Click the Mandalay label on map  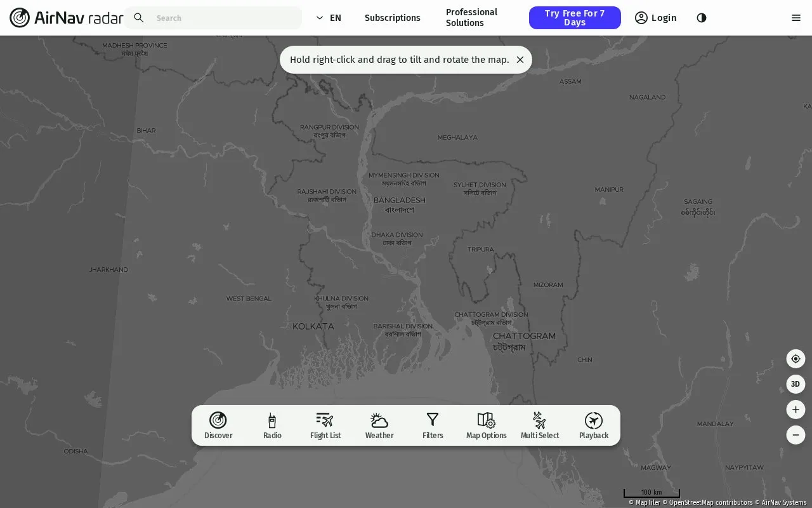click(716, 424)
